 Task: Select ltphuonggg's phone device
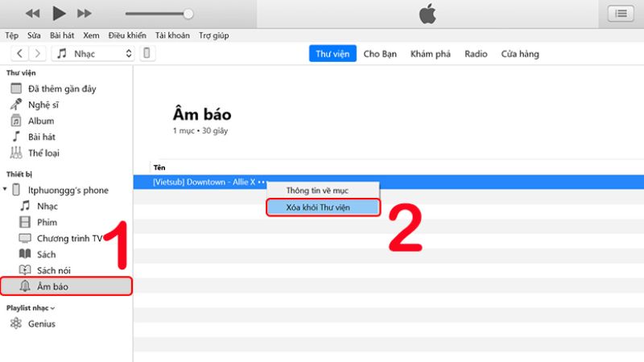coord(68,190)
